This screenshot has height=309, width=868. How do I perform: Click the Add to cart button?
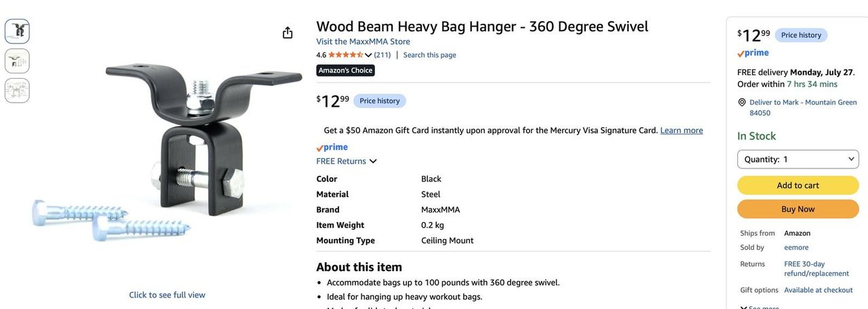click(798, 185)
